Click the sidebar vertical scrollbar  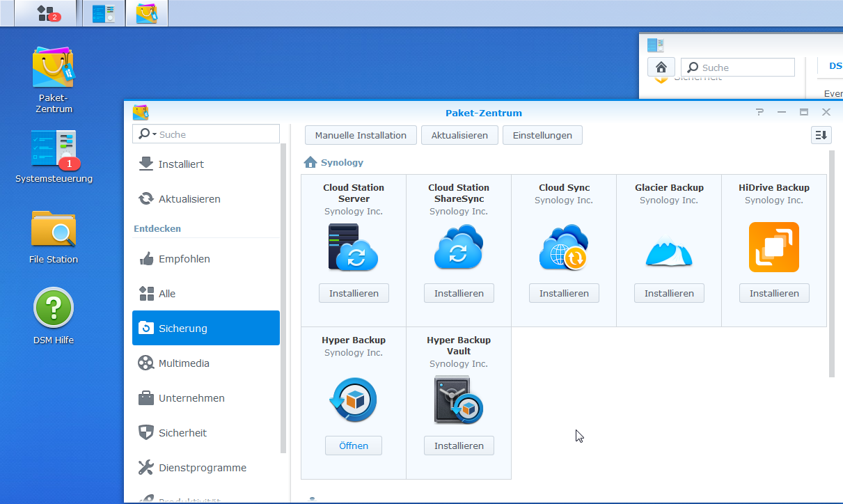click(x=283, y=299)
